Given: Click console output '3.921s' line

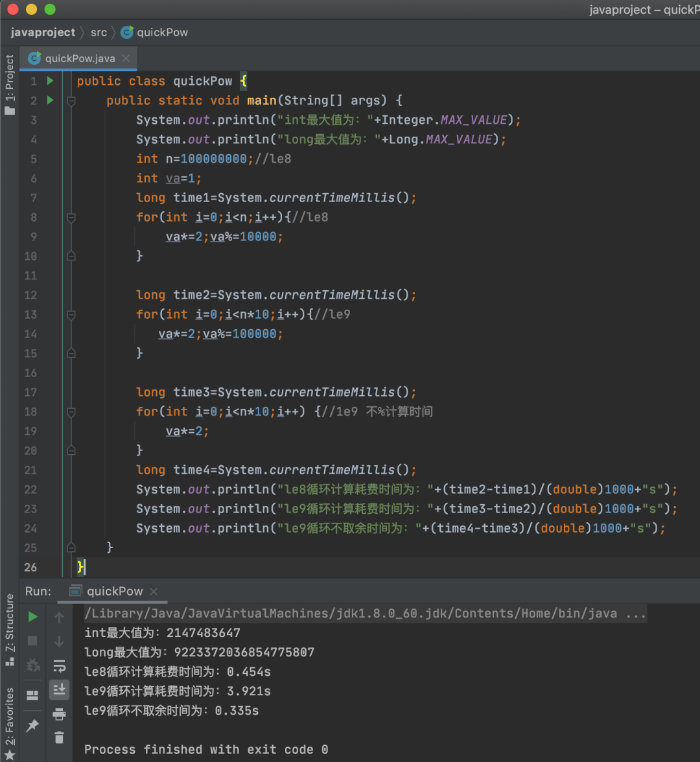Looking at the screenshot, I should pyautogui.click(x=178, y=691).
